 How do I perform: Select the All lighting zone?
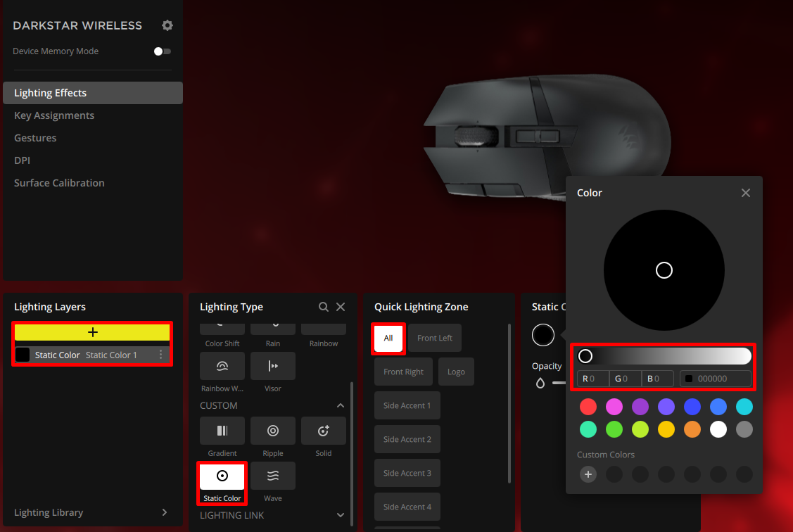pos(388,338)
